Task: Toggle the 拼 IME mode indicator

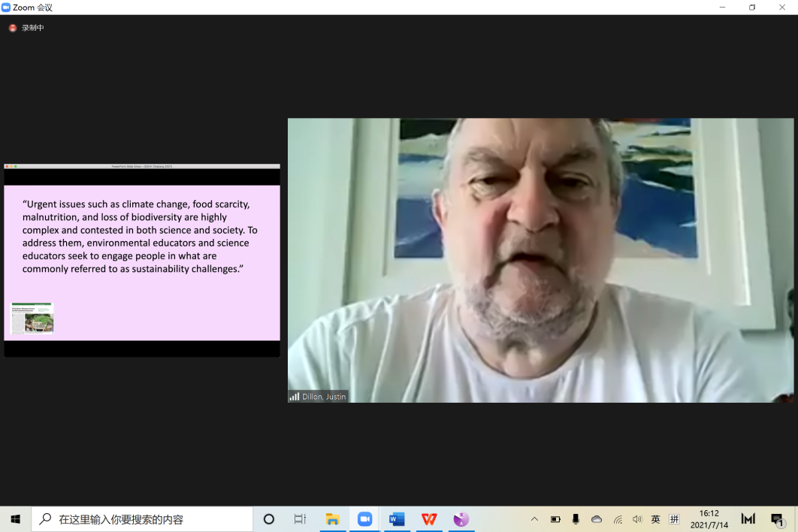Action: (x=674, y=519)
